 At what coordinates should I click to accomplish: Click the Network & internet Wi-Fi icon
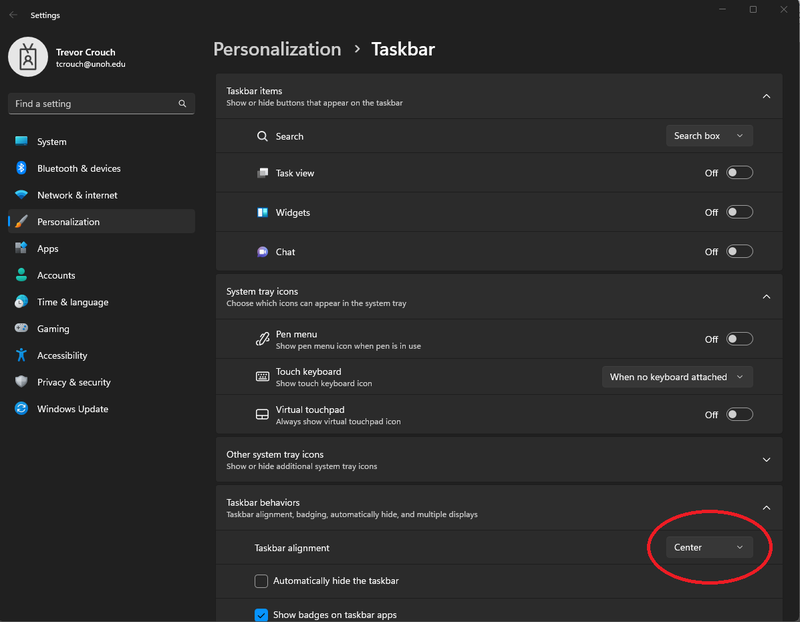(21, 195)
